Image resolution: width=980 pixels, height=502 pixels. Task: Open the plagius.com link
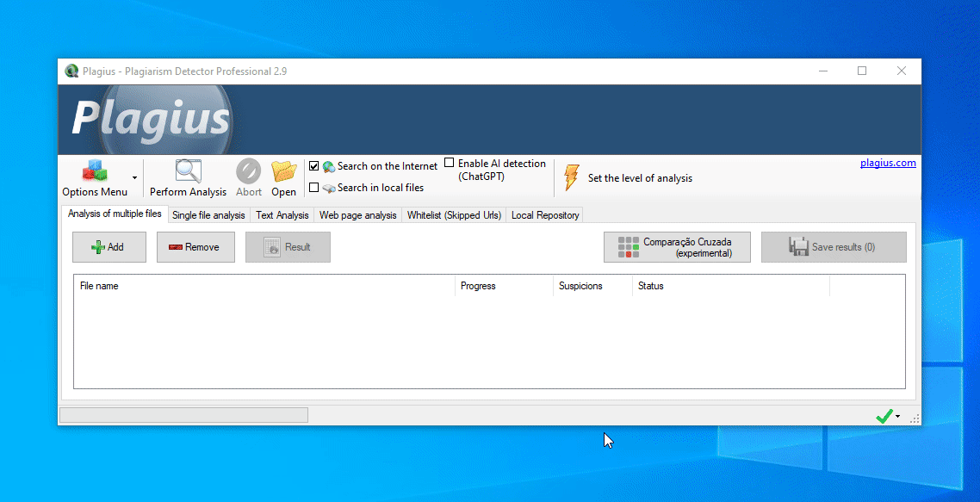(x=888, y=163)
